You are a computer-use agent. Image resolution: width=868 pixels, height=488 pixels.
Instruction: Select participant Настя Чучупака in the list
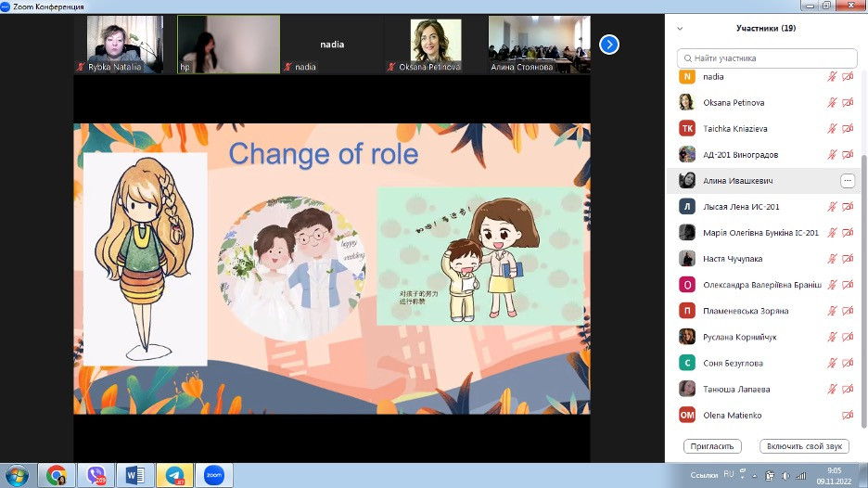(733, 259)
